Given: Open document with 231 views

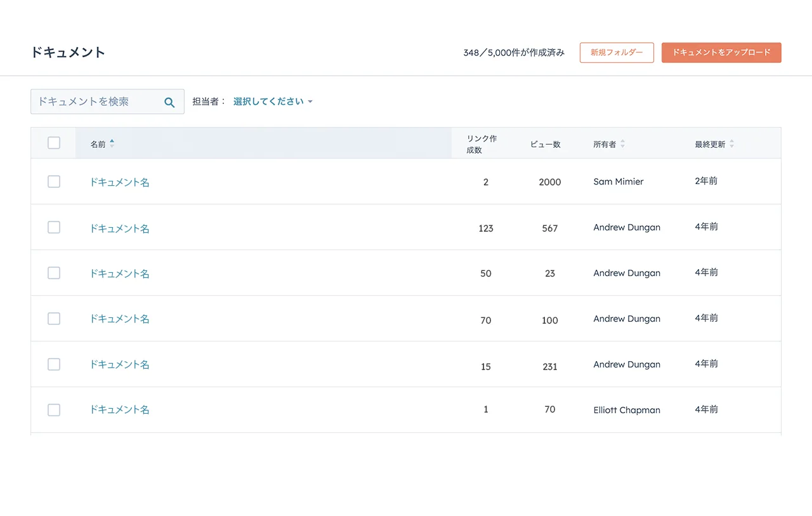Looking at the screenshot, I should click(119, 364).
